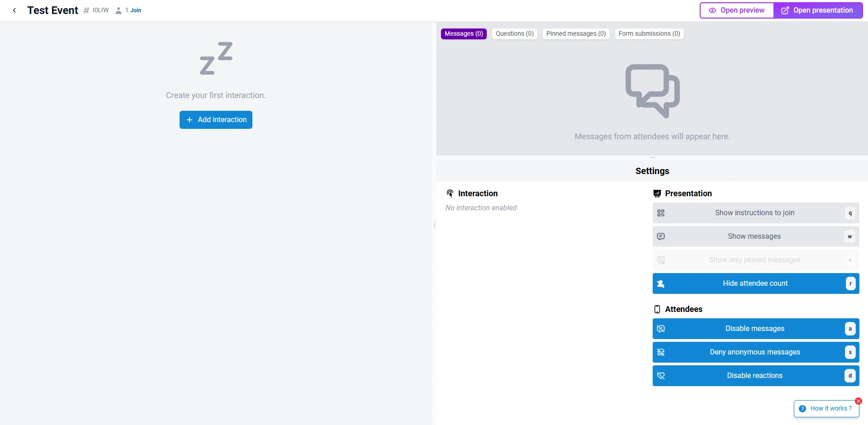Click the vertical divider handle between the two panels

[x=435, y=224]
